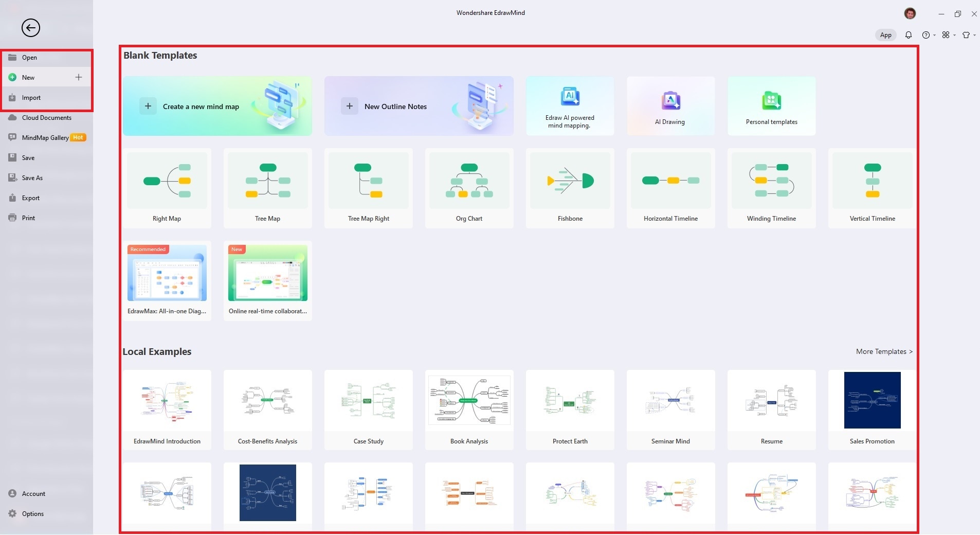Image resolution: width=980 pixels, height=535 pixels.
Task: Click Create a new mind map label
Action: click(x=201, y=106)
